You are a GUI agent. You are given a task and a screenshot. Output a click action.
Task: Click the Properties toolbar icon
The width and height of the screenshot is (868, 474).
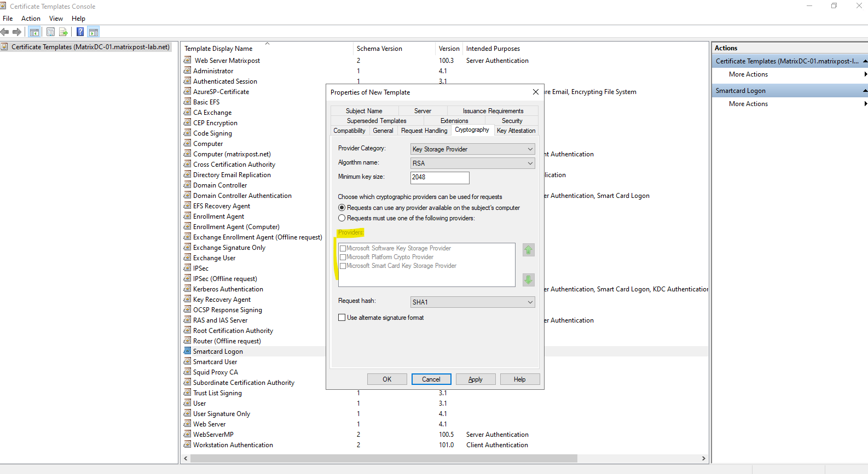click(50, 32)
